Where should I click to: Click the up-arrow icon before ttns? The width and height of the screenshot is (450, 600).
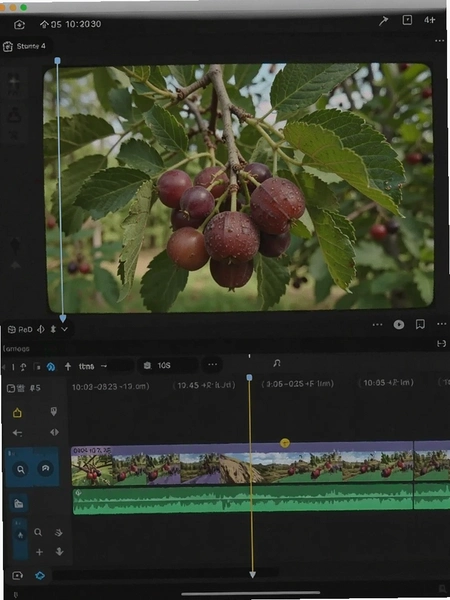pyautogui.click(x=68, y=367)
